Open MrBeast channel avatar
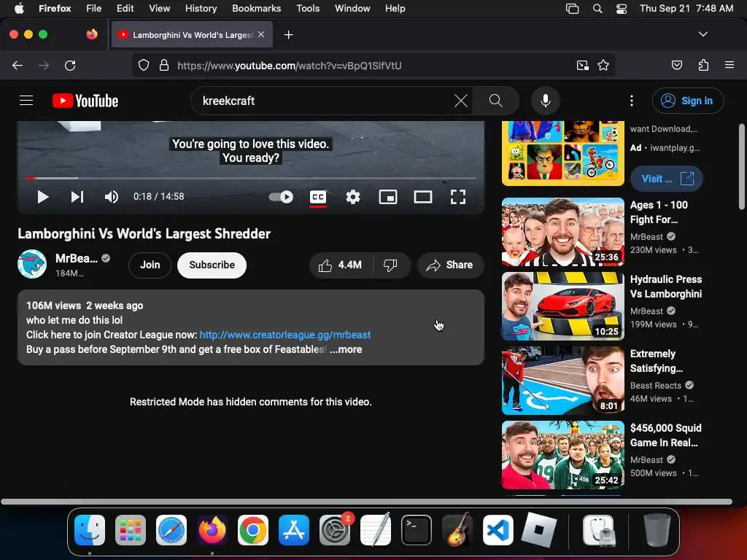Image resolution: width=747 pixels, height=560 pixels. point(32,264)
